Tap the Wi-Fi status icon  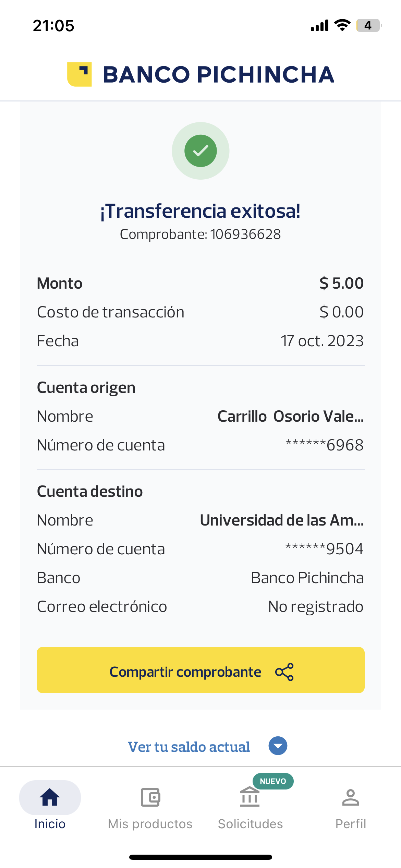342,25
